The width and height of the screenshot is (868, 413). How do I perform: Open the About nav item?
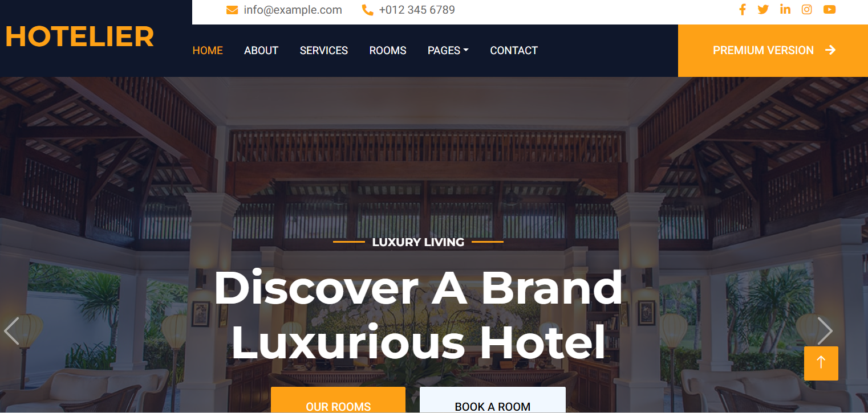[261, 51]
